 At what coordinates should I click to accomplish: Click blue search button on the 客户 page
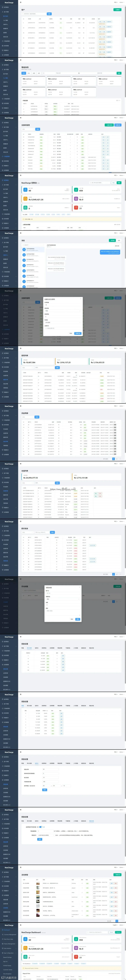49,14
